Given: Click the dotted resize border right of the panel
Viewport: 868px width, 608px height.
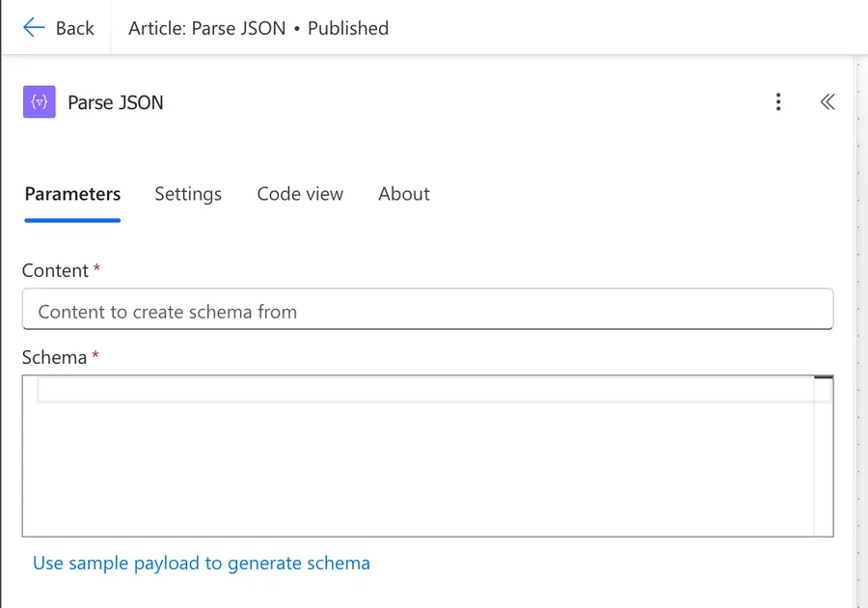Looking at the screenshot, I should tap(857, 328).
